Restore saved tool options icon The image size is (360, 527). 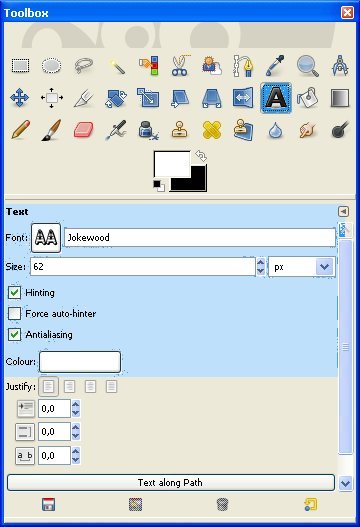(135, 504)
